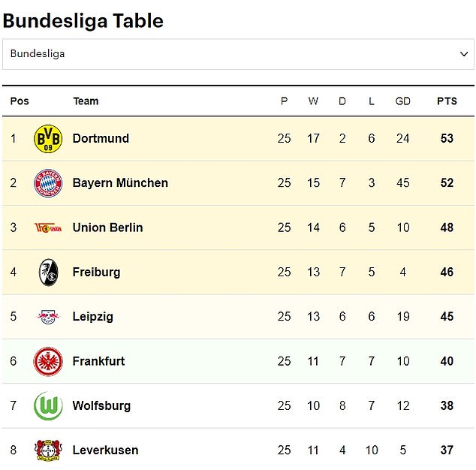
Task: Open the Leverkusen team page
Action: click(105, 450)
